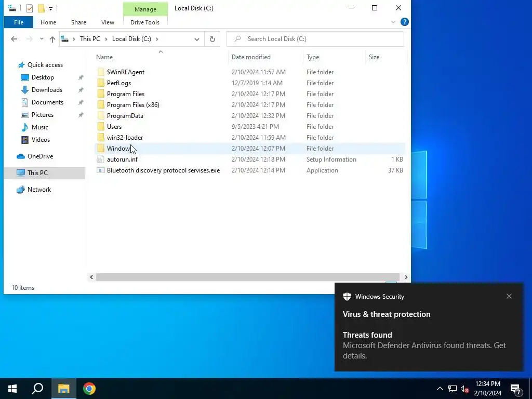Click Local Disk (C:) breadcrumb
The image size is (532, 399).
131,39
